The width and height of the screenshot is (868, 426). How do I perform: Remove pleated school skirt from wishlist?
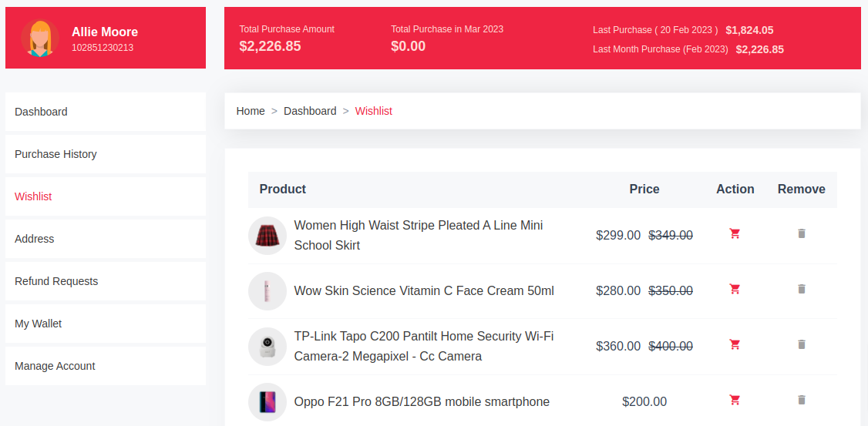[801, 233]
